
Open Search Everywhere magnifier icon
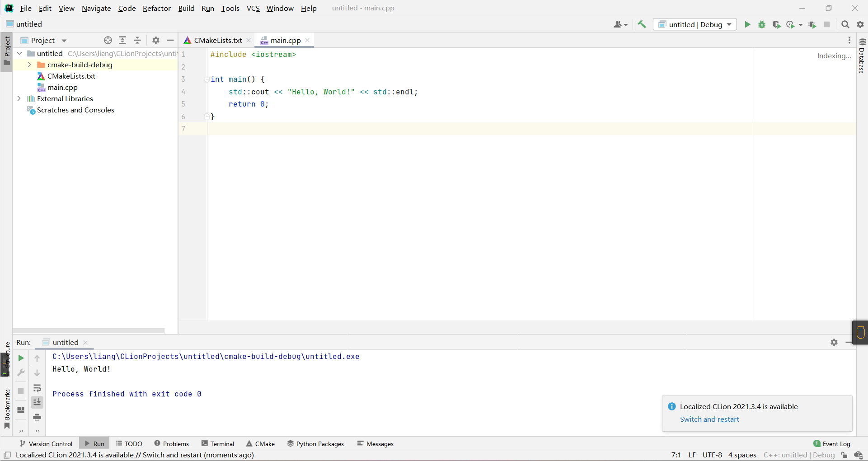[x=845, y=24]
